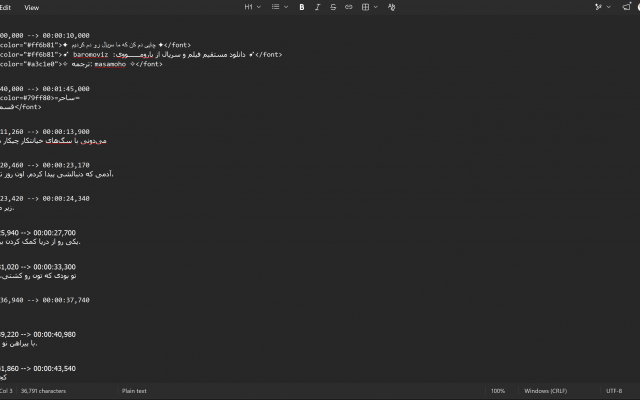Apply strikethrough formatting
This screenshot has width=640, height=400.
(x=333, y=7)
